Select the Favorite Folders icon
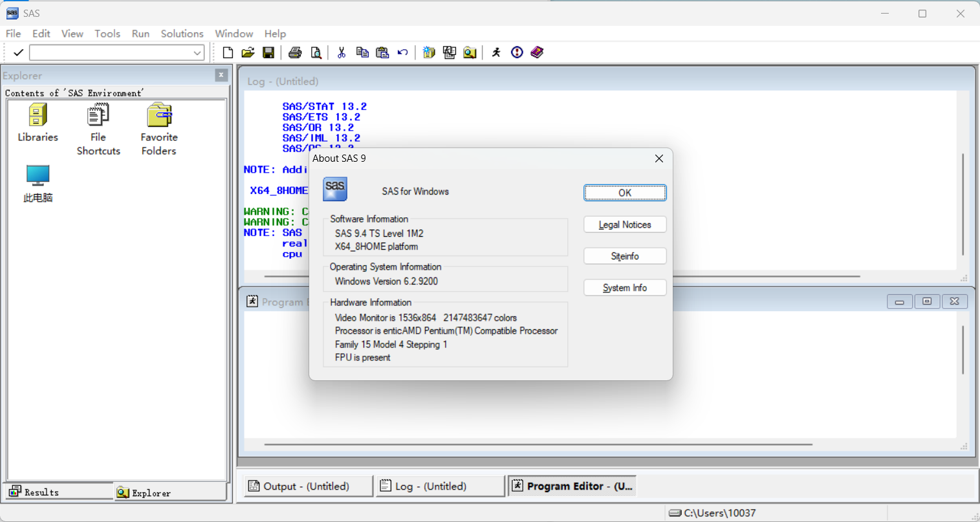 [x=159, y=129]
